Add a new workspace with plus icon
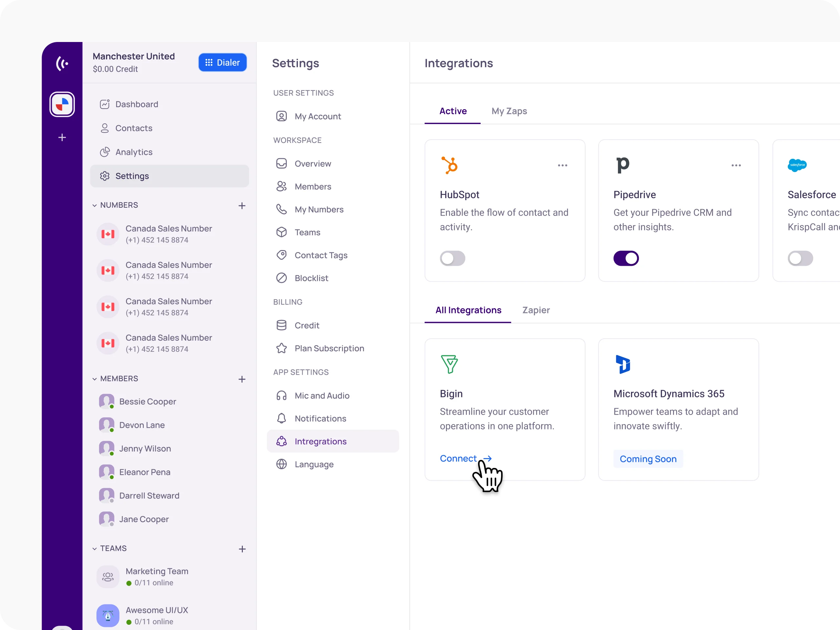The height and width of the screenshot is (630, 840). click(x=62, y=137)
